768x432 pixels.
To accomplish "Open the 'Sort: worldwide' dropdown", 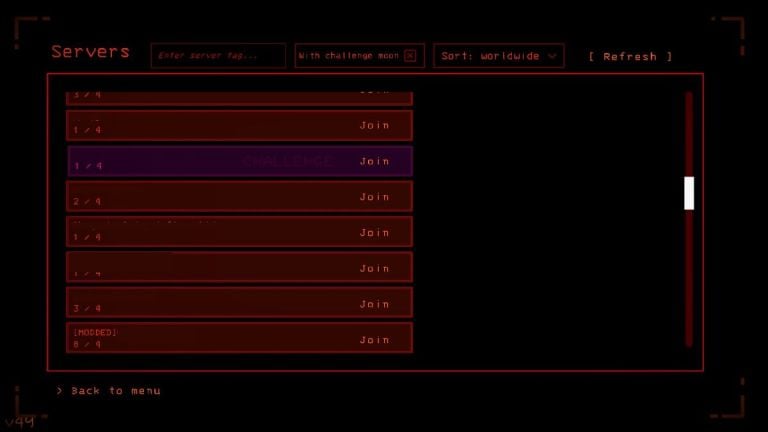I will (498, 55).
